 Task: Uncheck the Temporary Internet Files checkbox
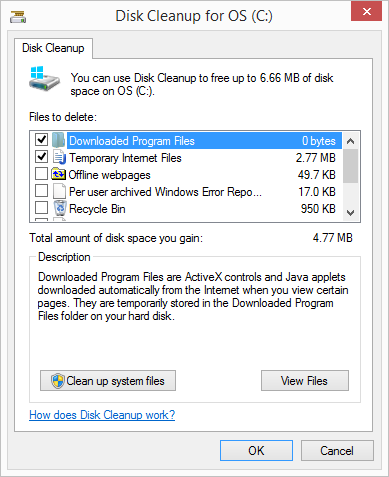(41, 157)
